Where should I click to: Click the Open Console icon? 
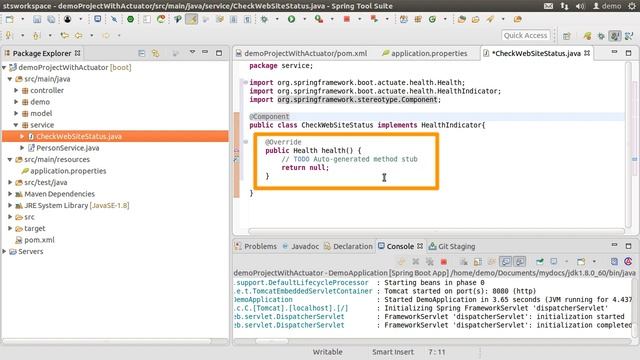(x=581, y=261)
